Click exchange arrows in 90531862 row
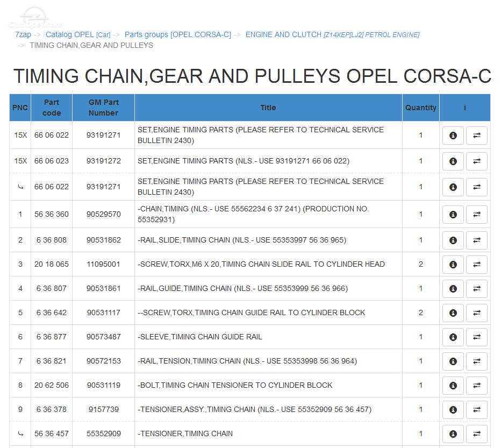The height and width of the screenshot is (448, 501). (476, 240)
